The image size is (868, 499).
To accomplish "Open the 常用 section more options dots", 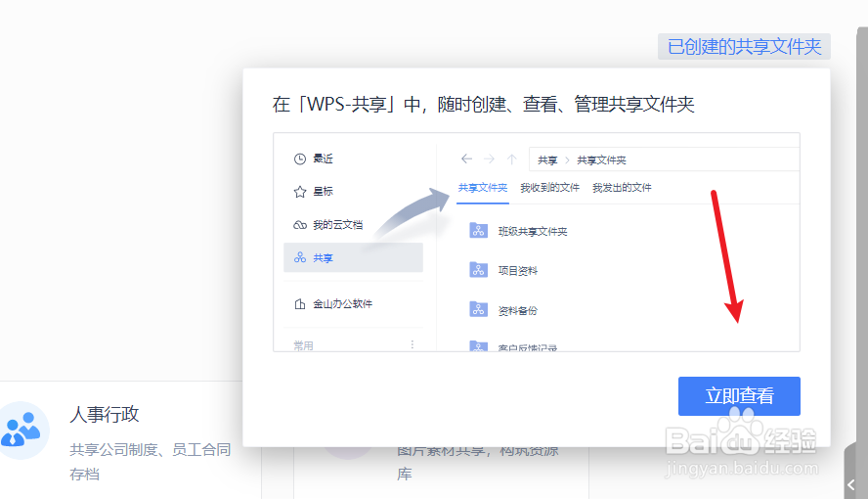I will 412,344.
